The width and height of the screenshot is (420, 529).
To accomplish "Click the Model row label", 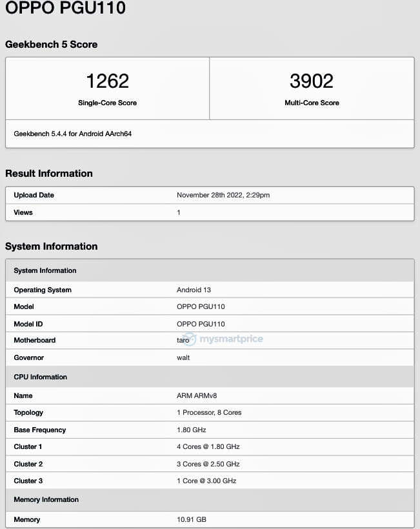I will (x=24, y=306).
